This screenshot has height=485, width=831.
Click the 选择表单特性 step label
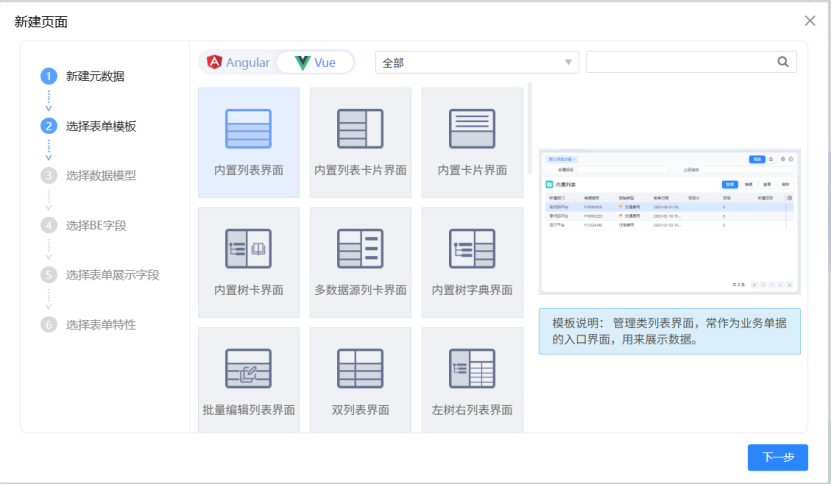(101, 324)
